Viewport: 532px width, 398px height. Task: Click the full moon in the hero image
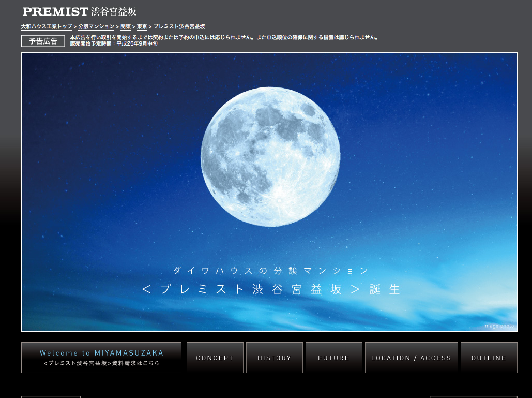coord(270,156)
